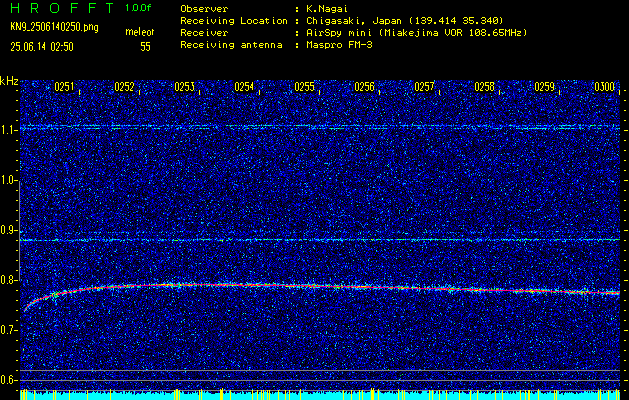Click the 0.6 frequency axis label

(7, 380)
